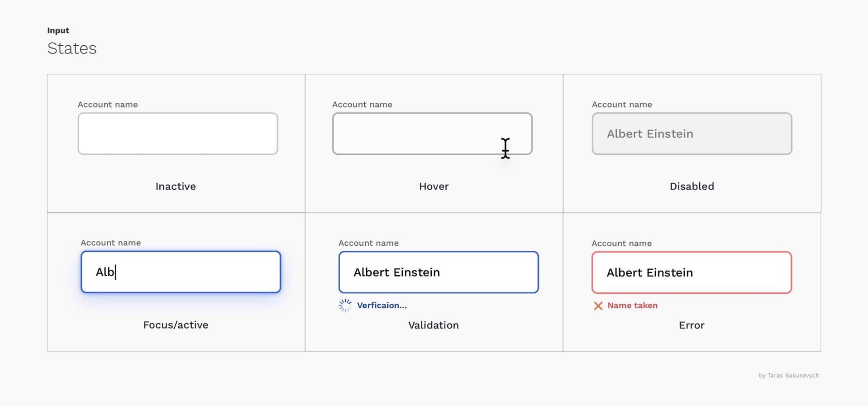Viewport: 868px width, 406px height.
Task: Click the 'Verficaion...' status text
Action: click(382, 306)
